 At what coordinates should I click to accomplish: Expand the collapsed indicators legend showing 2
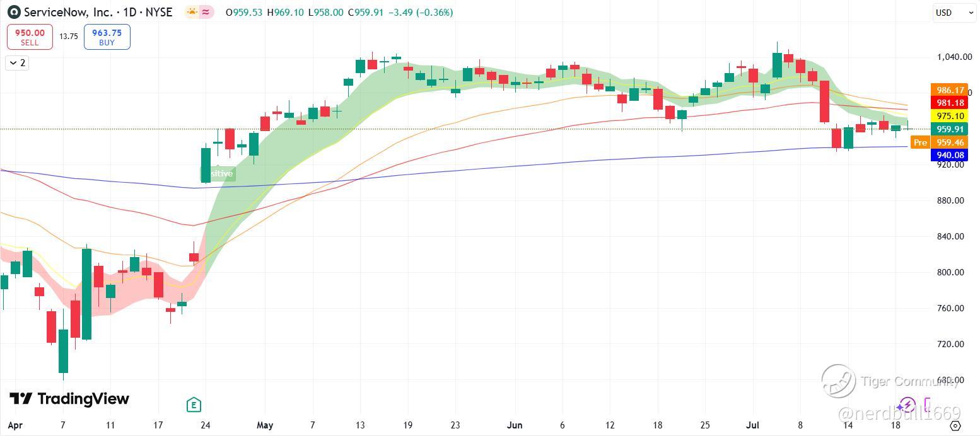coord(17,62)
